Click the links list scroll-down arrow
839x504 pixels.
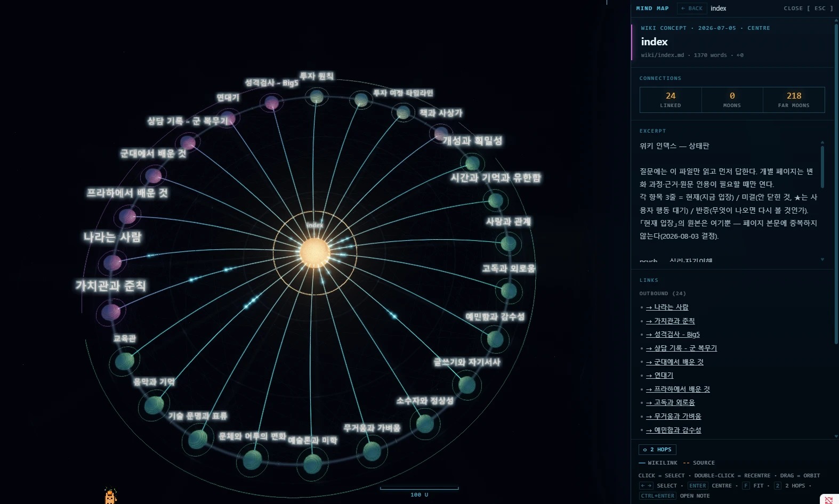pyautogui.click(x=836, y=436)
